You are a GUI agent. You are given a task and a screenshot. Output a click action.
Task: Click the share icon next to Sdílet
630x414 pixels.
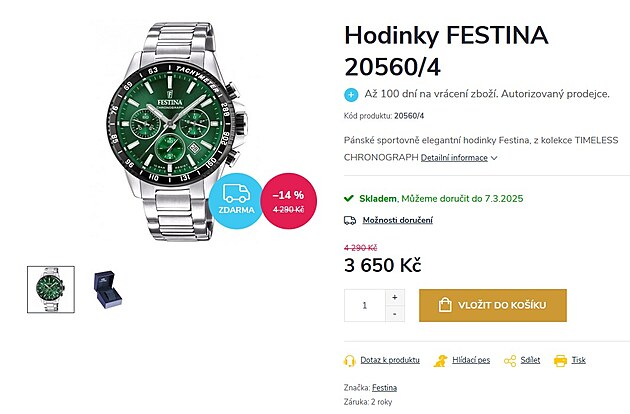click(510, 360)
